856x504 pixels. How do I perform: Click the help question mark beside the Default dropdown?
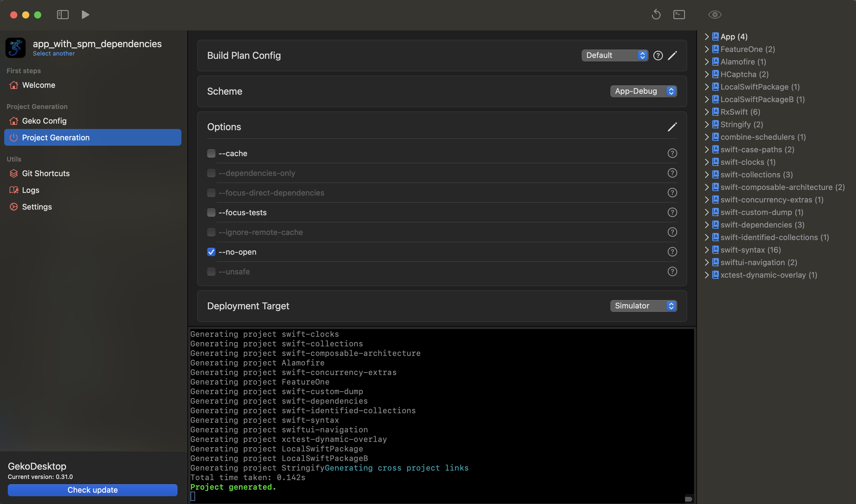[658, 55]
